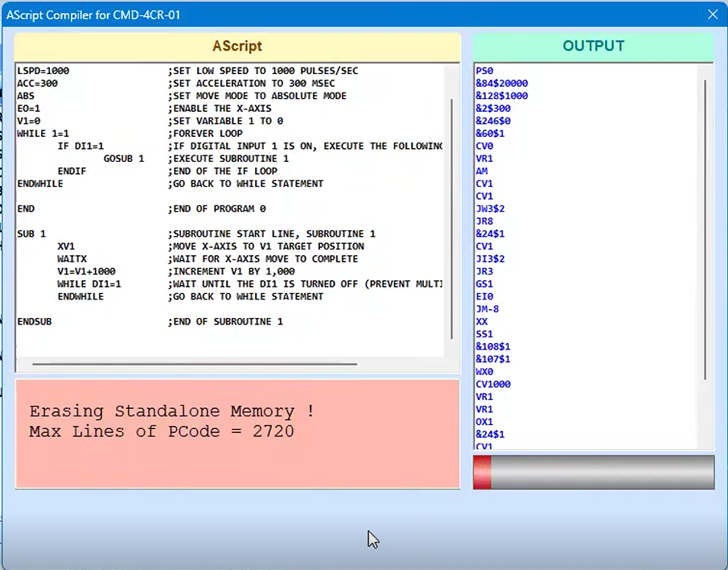Click &108$1 in the output list
This screenshot has height=570, width=728.
pos(493,346)
